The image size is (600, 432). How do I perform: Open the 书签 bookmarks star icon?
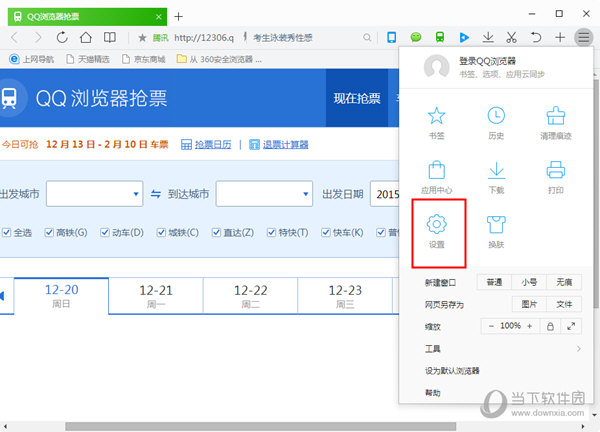[x=436, y=116]
